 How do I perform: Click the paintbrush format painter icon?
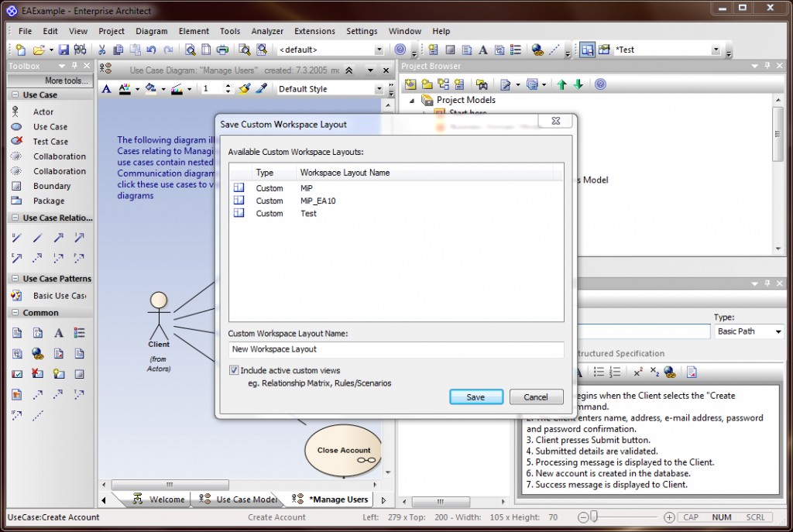[x=245, y=88]
